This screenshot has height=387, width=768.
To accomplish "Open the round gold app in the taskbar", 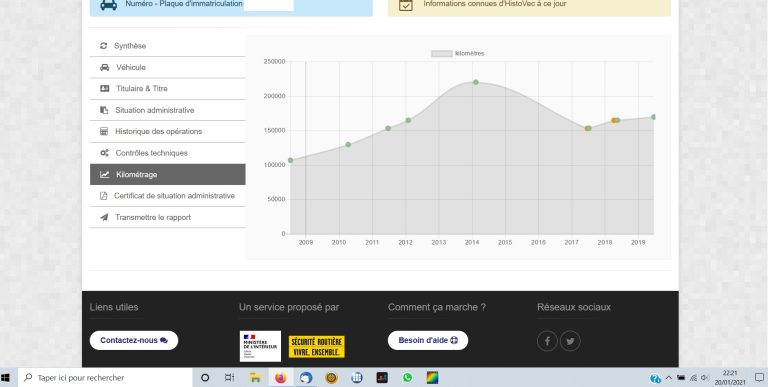I will click(x=332, y=378).
